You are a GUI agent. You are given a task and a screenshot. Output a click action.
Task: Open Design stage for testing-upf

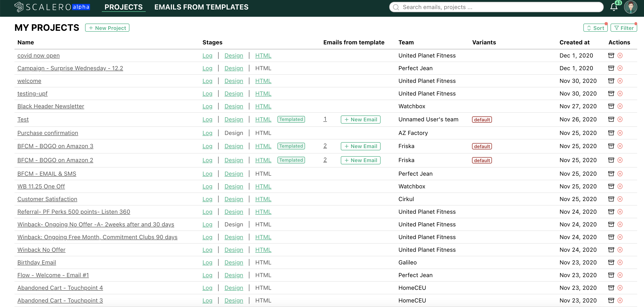click(234, 94)
